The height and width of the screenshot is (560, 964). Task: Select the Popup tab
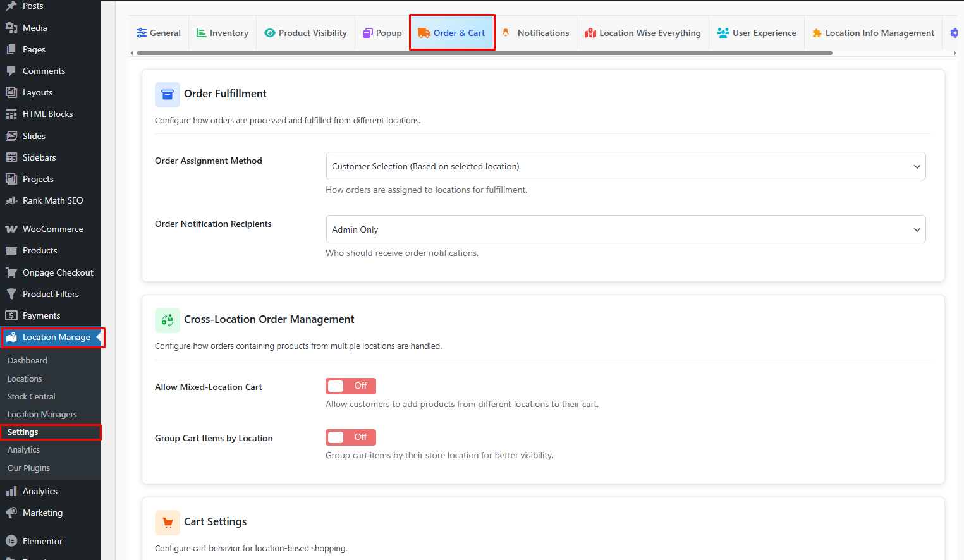[382, 33]
